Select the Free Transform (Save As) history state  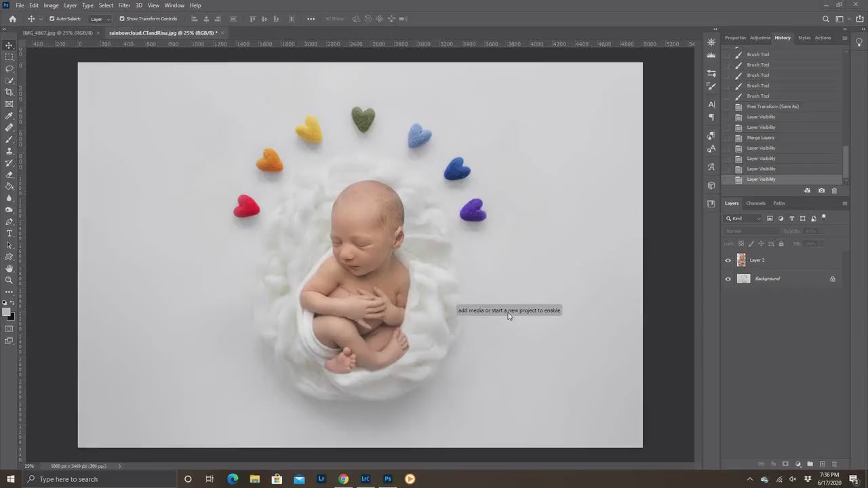(772, 106)
